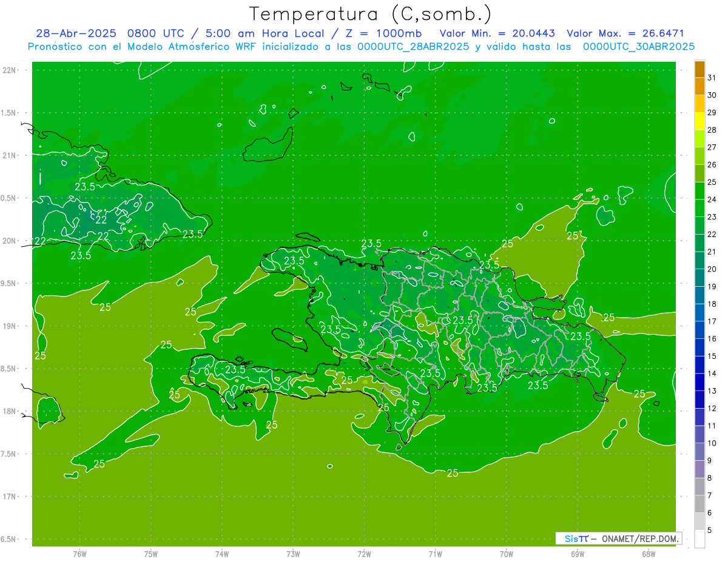Screen dimensions: 728x562
Task: Click the 69W longitude label
Action: (578, 554)
